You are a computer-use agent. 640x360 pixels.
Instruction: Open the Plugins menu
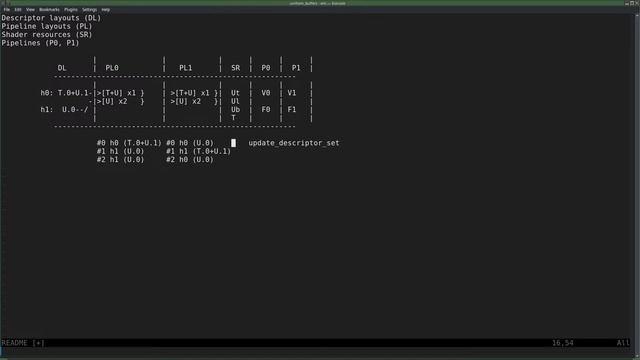(x=71, y=9)
